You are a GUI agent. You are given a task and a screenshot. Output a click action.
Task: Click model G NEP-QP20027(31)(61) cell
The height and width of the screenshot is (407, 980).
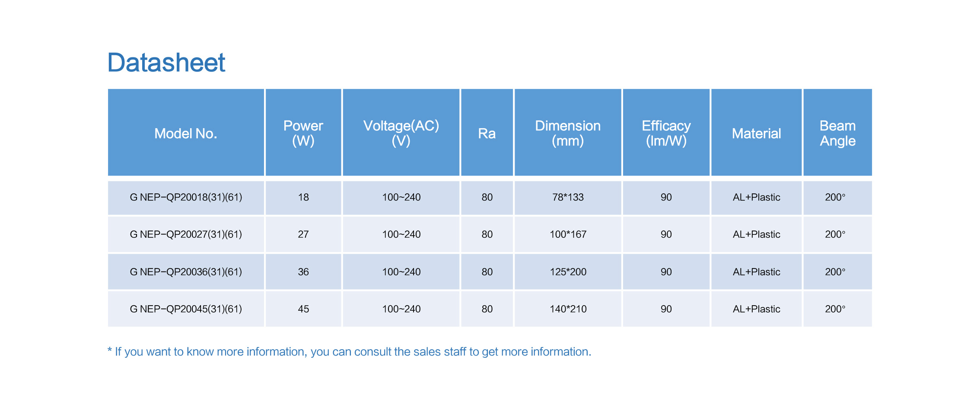[186, 234]
